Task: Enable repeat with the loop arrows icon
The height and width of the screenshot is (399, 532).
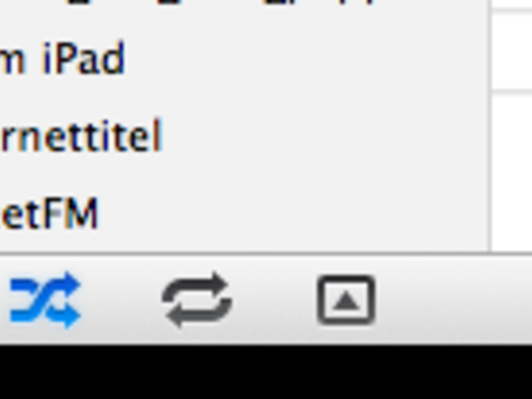Action: coord(197,300)
